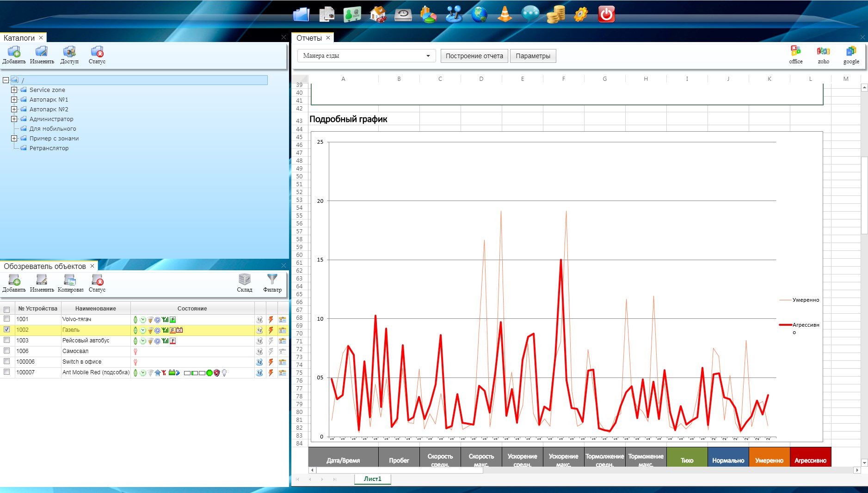Image resolution: width=868 pixels, height=493 pixels.
Task: Select the Отчеты panel tab
Action: [x=309, y=38]
